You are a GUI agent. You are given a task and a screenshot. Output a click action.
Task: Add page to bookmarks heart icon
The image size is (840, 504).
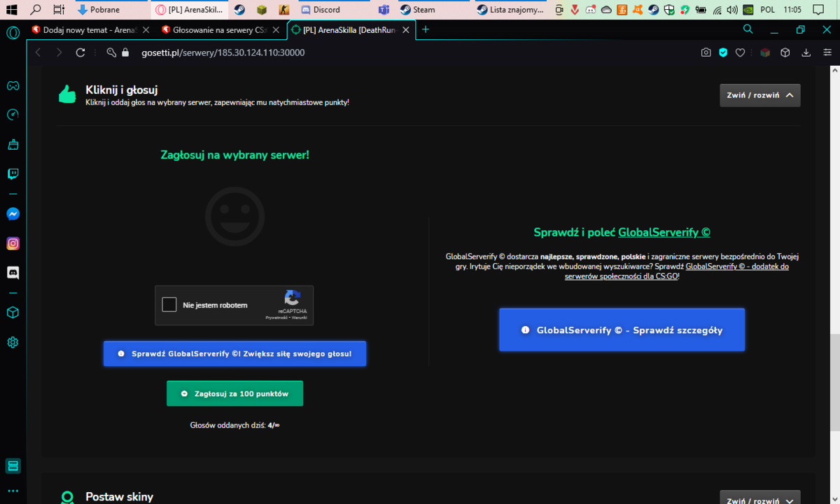click(741, 52)
